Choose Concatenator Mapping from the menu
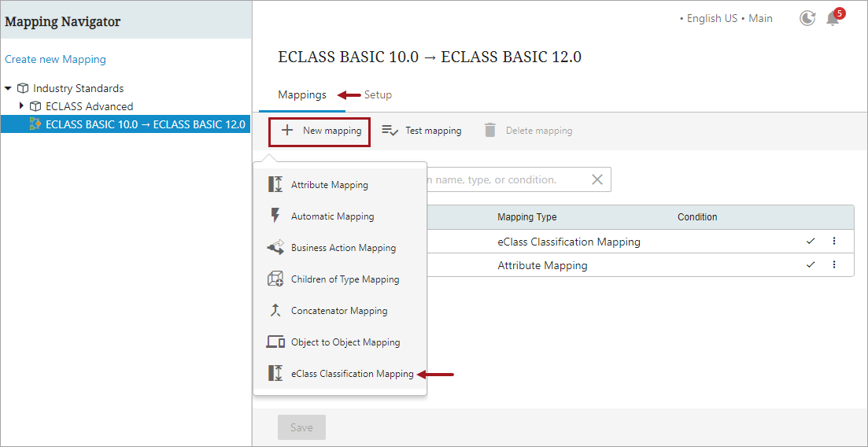868x447 pixels. (x=340, y=311)
